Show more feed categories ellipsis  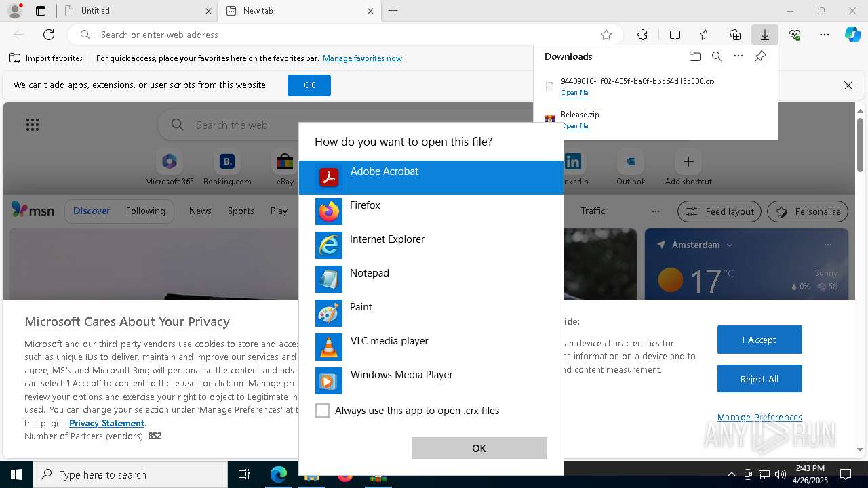click(655, 211)
